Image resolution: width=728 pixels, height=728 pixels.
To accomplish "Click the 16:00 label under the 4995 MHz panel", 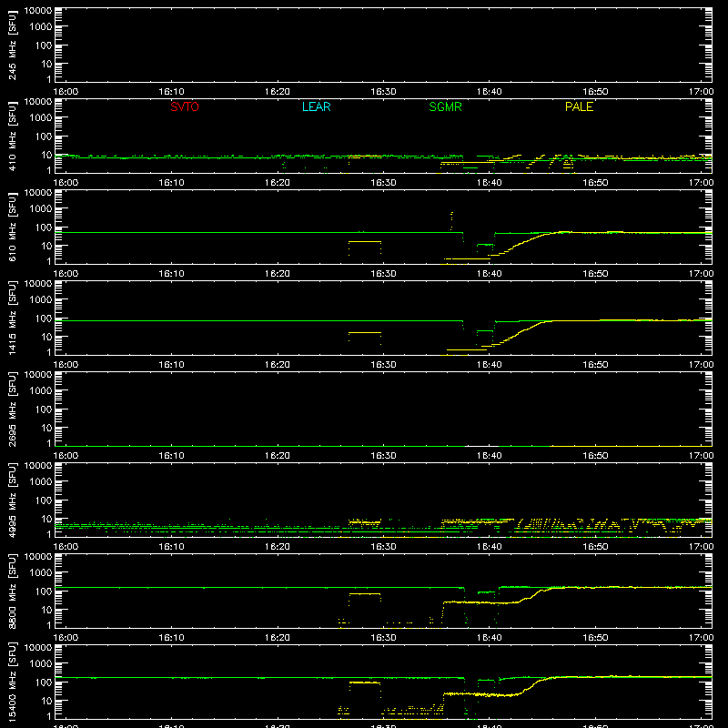I will [66, 547].
